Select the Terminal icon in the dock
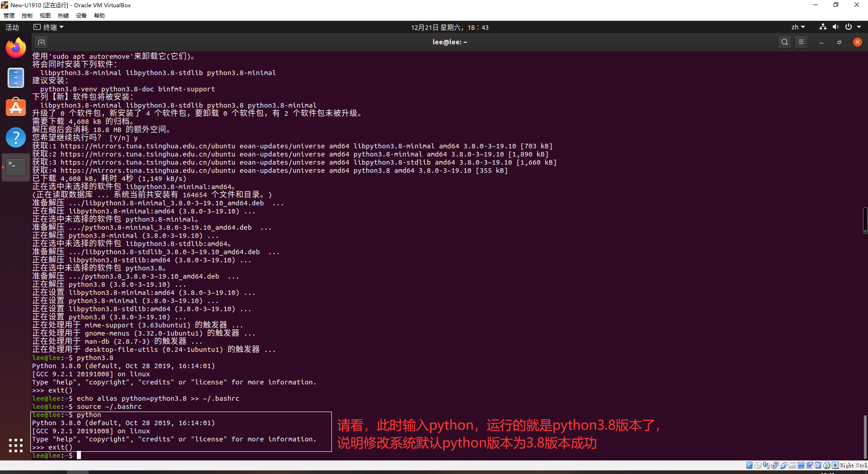 tap(16, 167)
